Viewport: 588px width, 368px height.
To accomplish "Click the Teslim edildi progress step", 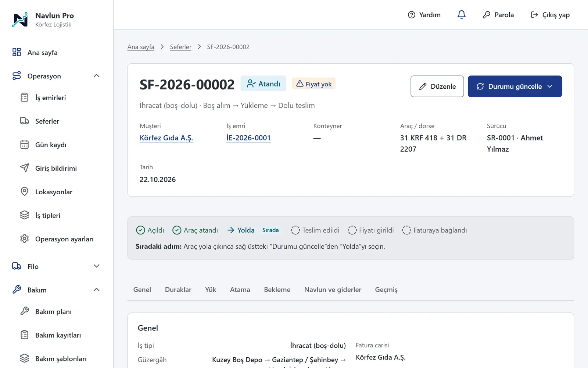I will point(315,230).
